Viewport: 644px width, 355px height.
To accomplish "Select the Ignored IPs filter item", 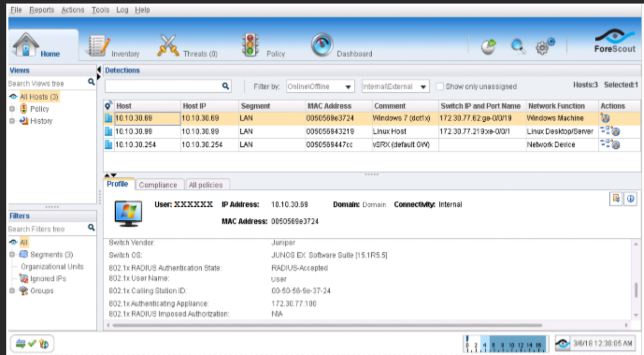I will click(48, 279).
